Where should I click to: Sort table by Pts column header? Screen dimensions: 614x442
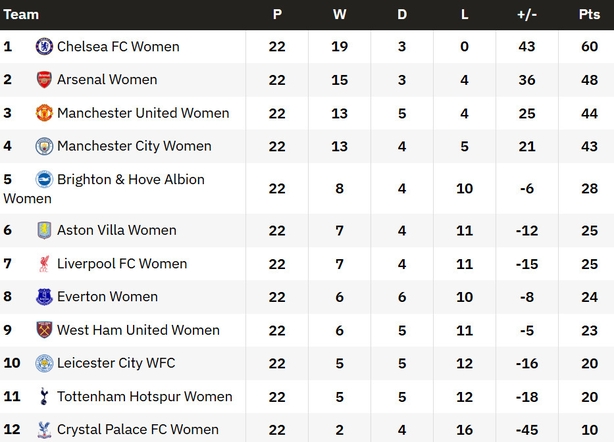pyautogui.click(x=589, y=14)
